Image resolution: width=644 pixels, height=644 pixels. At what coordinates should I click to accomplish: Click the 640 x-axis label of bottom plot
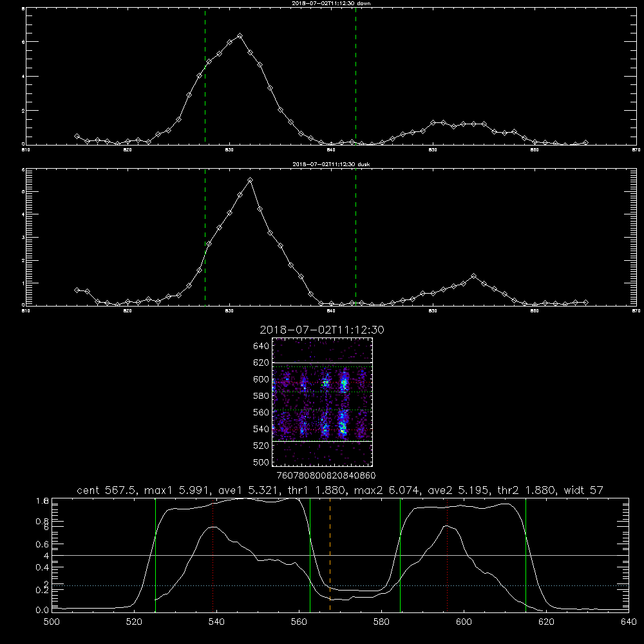click(x=629, y=622)
